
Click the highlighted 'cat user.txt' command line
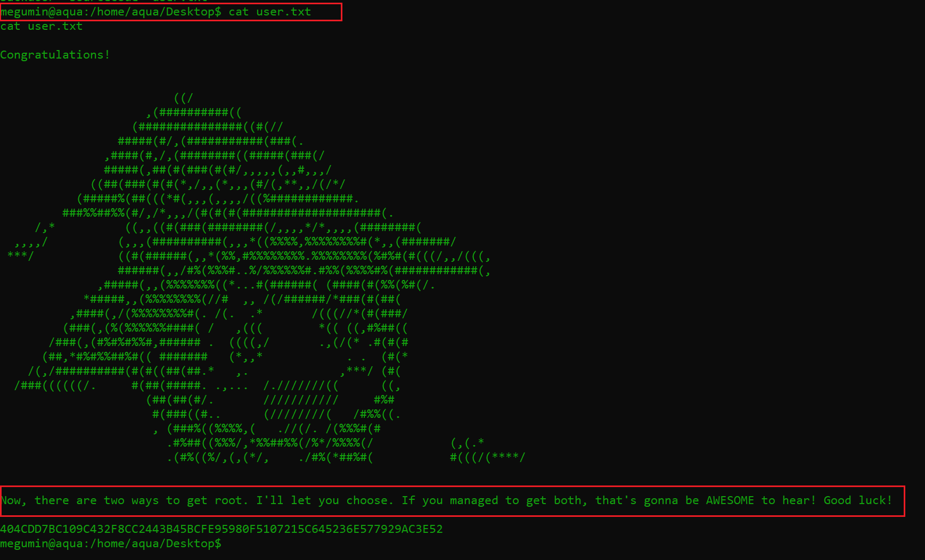point(170,12)
